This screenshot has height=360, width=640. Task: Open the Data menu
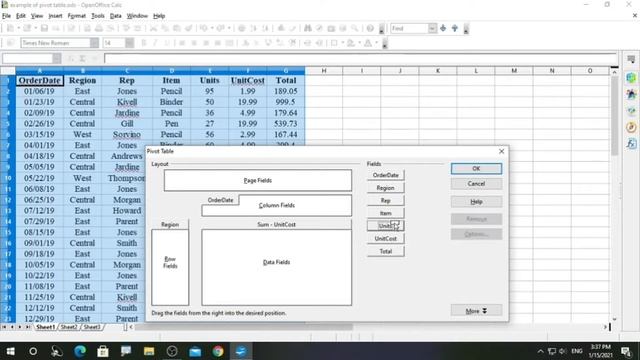coord(116,16)
